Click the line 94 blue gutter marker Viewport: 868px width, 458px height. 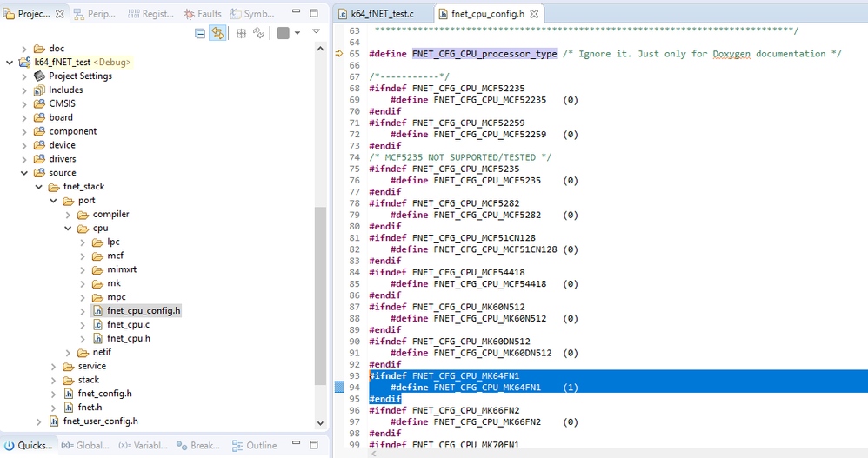click(x=339, y=388)
